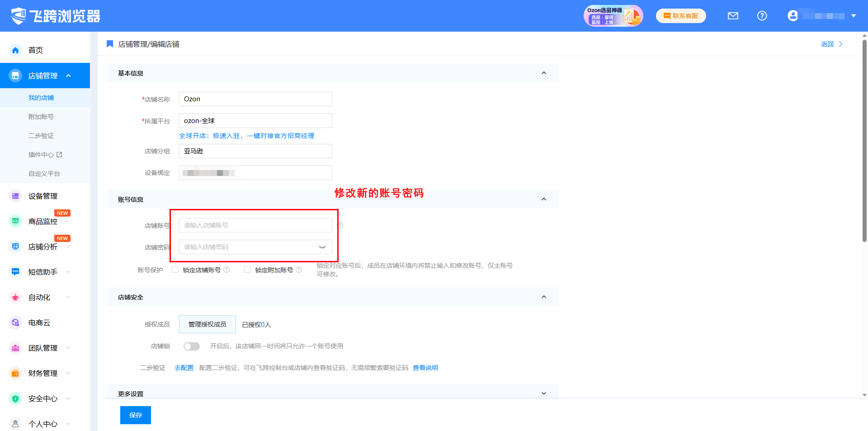Screen dimensions: 868x431
Task: Click the 店铺账号 input field
Action: [x=255, y=225]
